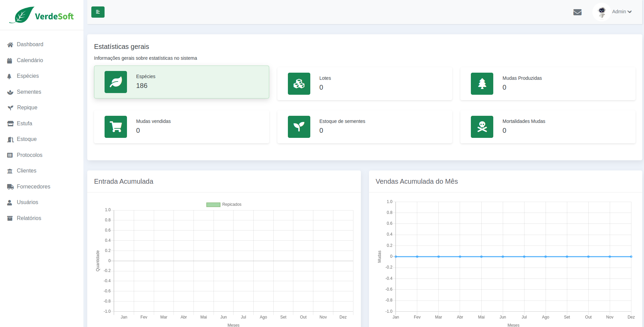The image size is (644, 327).
Task: Click the Estatísticas gerais heading
Action: pyautogui.click(x=122, y=47)
